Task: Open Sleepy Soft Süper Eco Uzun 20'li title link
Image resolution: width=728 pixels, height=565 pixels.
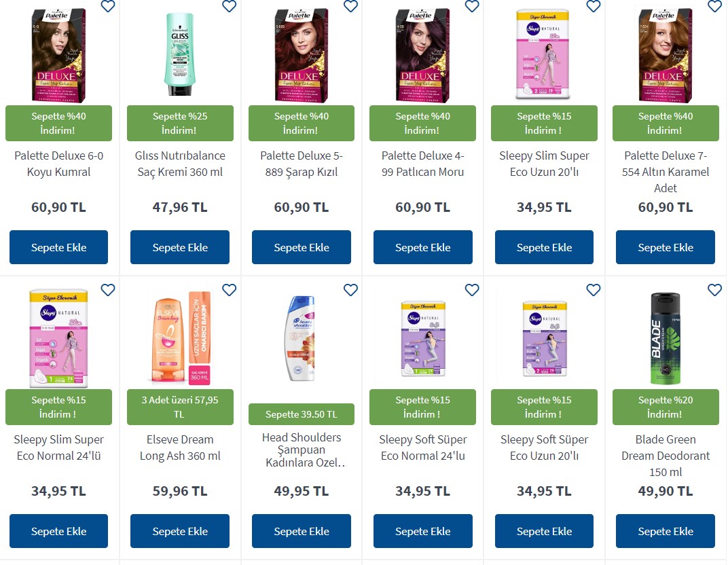Action: [544, 448]
